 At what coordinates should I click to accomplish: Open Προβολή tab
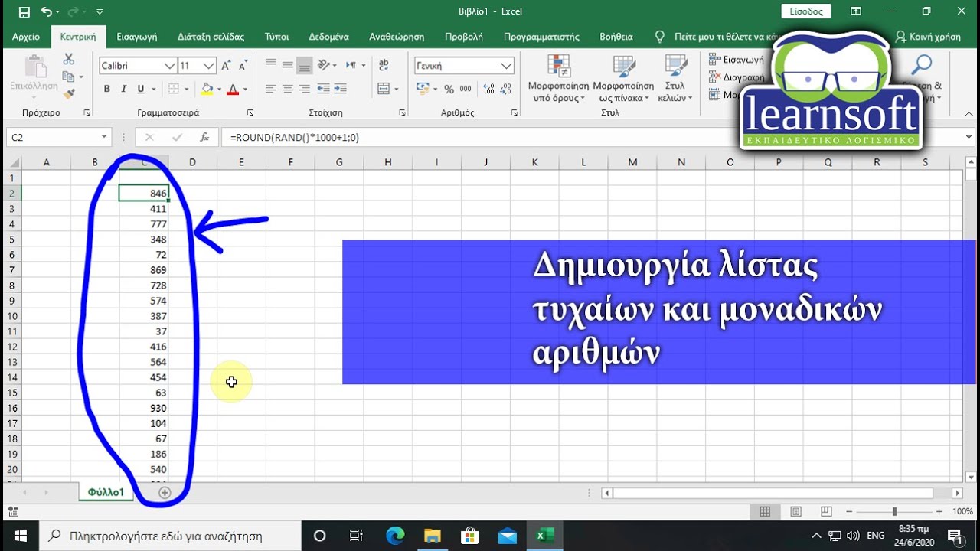click(x=464, y=36)
